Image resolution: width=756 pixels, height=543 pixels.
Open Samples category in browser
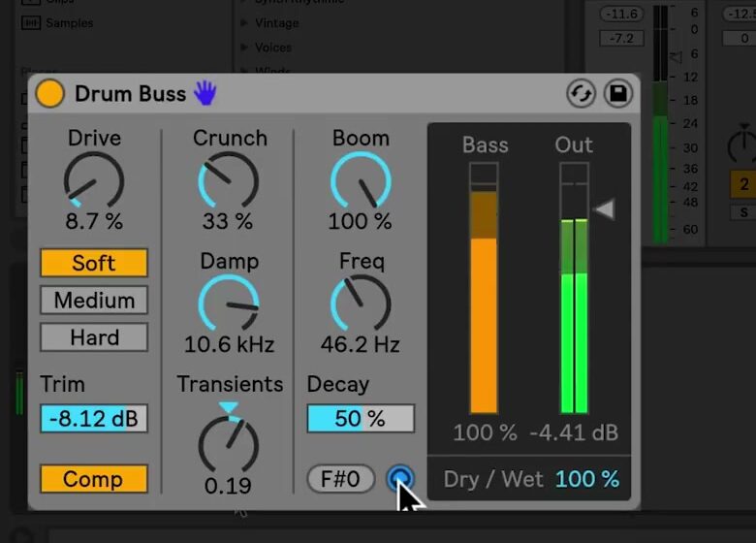point(69,22)
